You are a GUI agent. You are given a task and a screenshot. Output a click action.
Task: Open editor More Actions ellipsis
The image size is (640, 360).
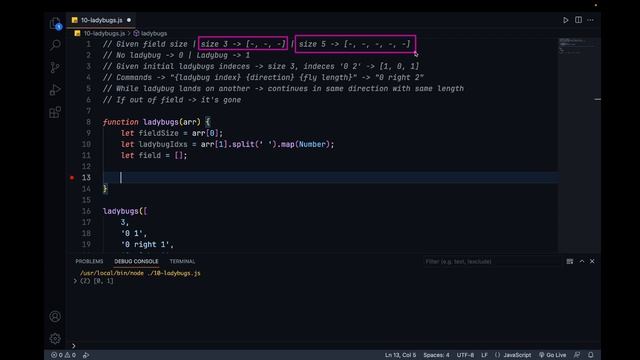point(591,20)
